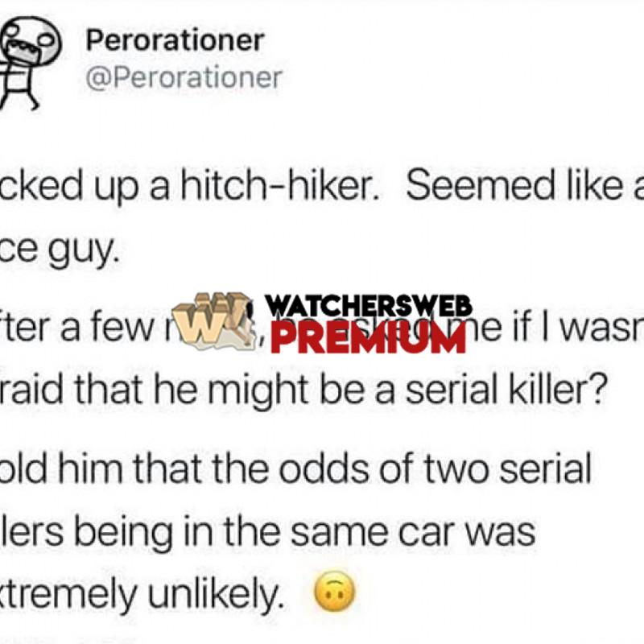Screen dimensions: 644x644
Task: Click the words 'a few' before the watermark
Action: [107, 329]
